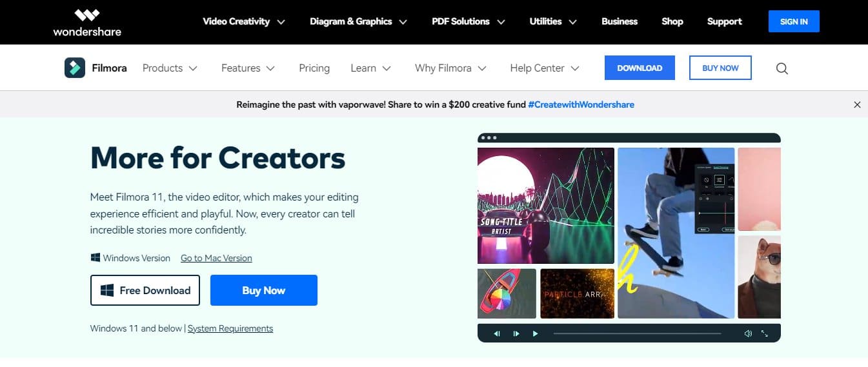
Task: Go to the Business page
Action: pos(620,21)
